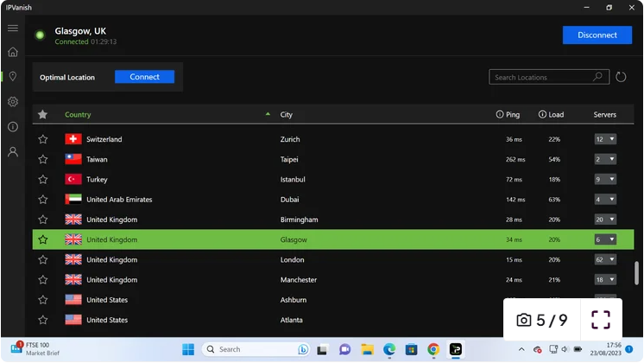Sort by the Ping column header
644x363 pixels.
[x=513, y=115]
